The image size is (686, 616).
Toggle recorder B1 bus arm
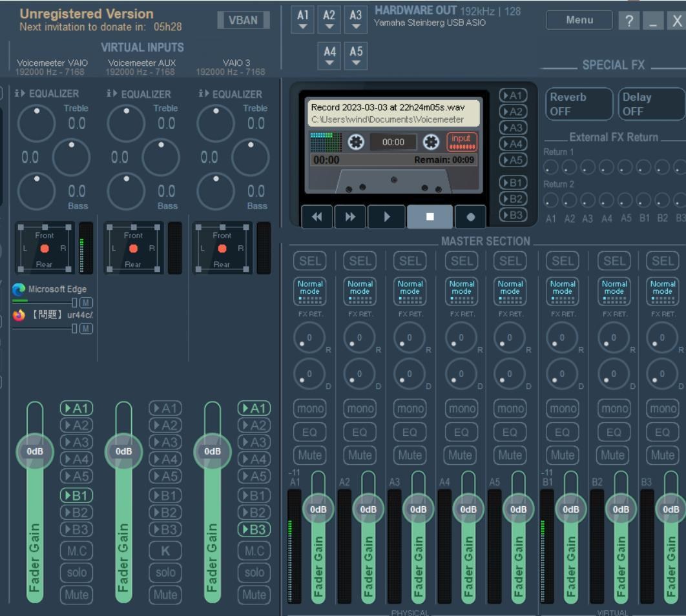pyautogui.click(x=513, y=182)
